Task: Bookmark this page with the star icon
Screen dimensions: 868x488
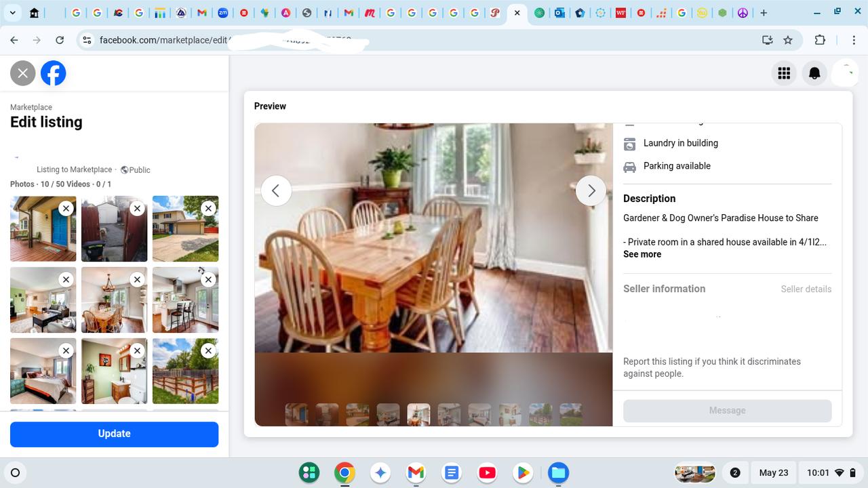Action: click(788, 40)
